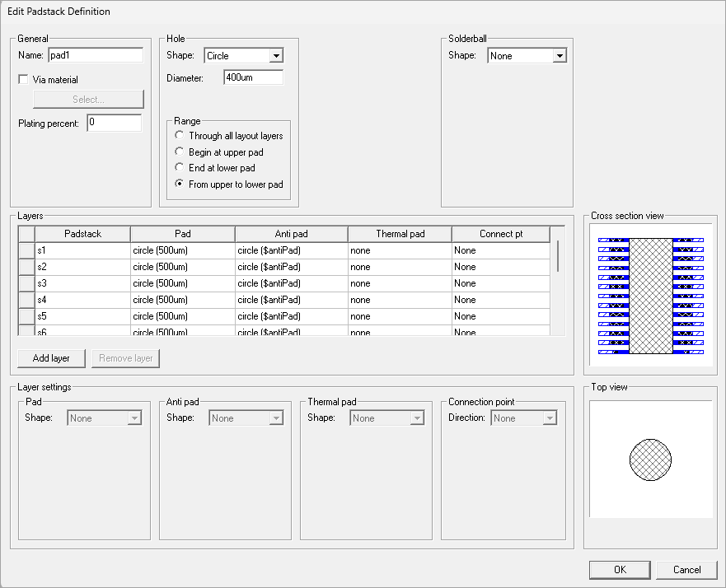Viewport: 726px width, 588px height.
Task: Click the Layers table vertical scrollbar thumb
Action: pos(558,256)
